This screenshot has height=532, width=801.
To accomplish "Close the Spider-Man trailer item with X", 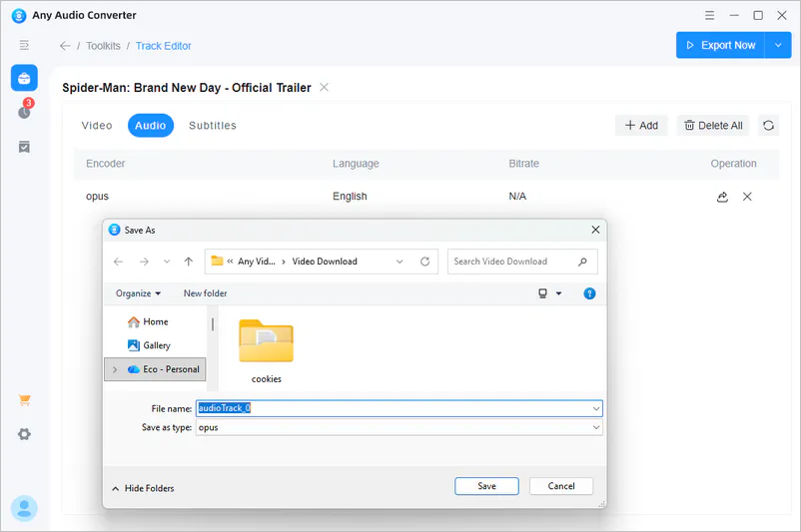I will (x=324, y=87).
